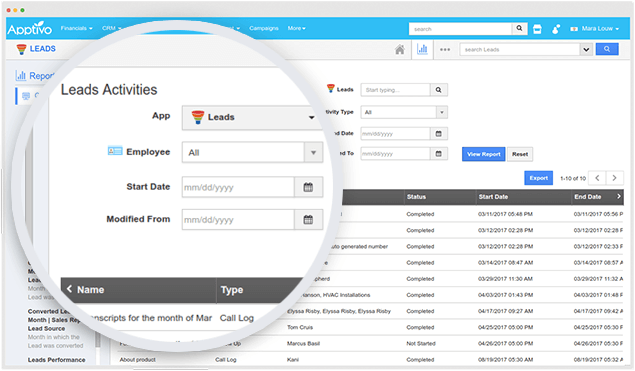This screenshot has width=635, height=371.
Task: Click the Employee card icon
Action: [115, 151]
